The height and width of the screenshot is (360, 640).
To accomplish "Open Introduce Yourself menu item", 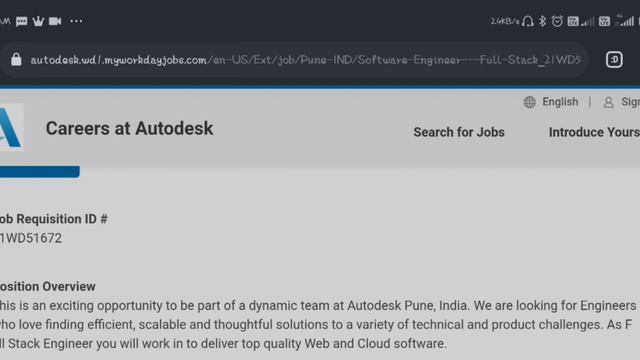I will (594, 132).
